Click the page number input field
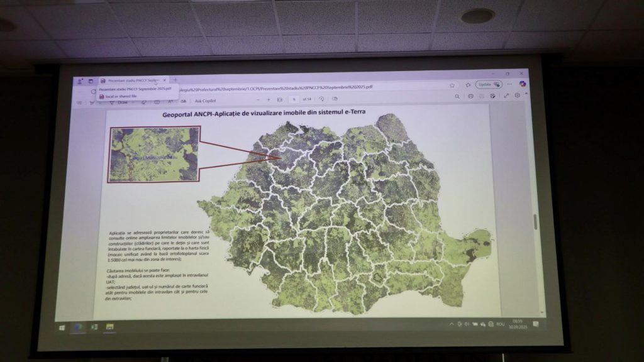 (x=293, y=99)
